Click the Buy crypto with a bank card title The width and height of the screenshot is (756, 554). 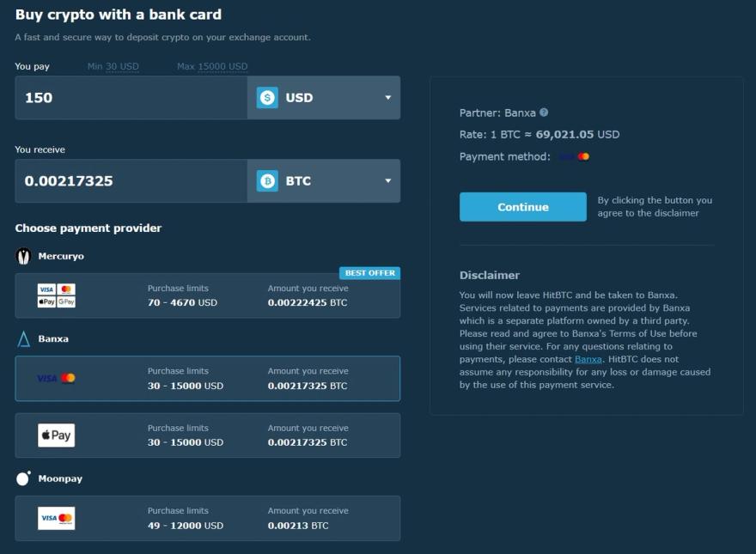[119, 15]
